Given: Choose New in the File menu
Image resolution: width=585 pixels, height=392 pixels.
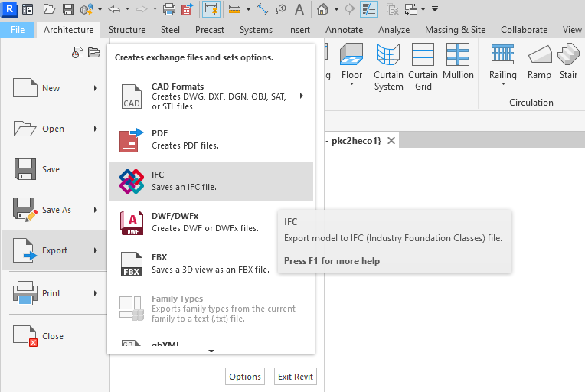Looking at the screenshot, I should 55,88.
